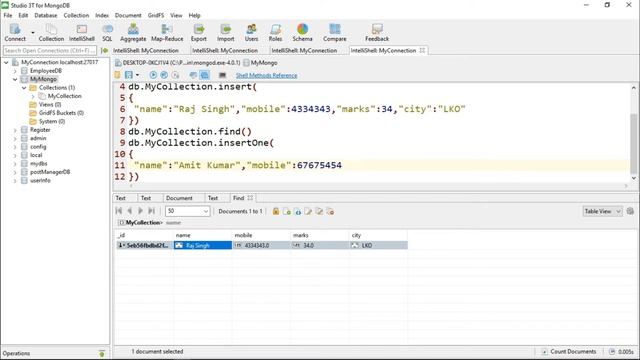This screenshot has height=360, width=640.
Task: Click the 4334343.0 mobile cell
Action: pyautogui.click(x=261, y=245)
